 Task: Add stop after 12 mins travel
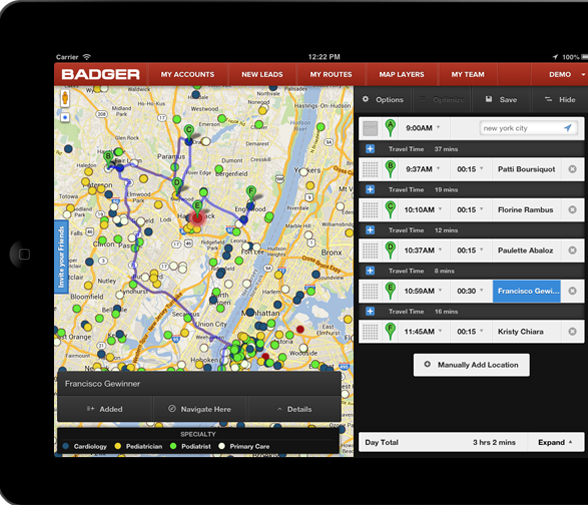click(370, 230)
